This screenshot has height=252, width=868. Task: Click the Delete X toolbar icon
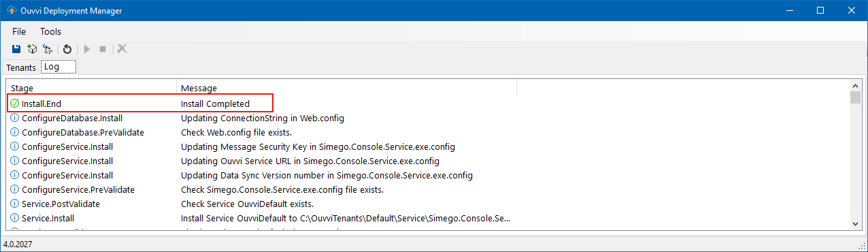tap(122, 49)
